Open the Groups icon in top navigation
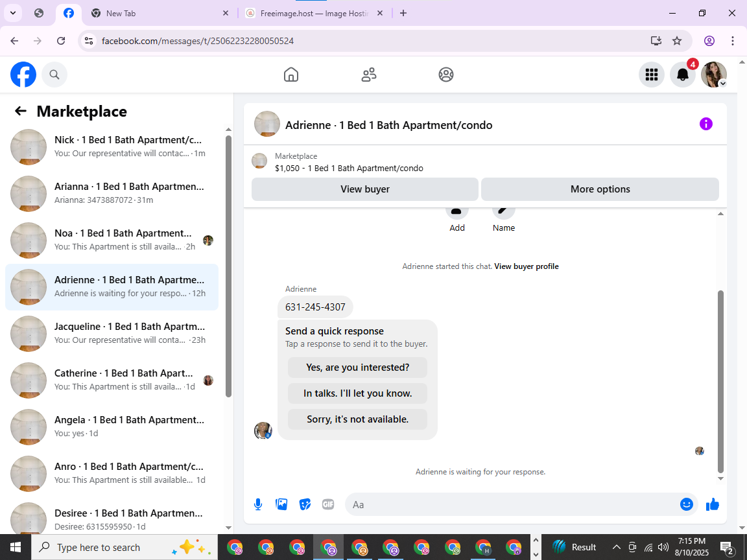This screenshot has height=560, width=747. [x=446, y=75]
